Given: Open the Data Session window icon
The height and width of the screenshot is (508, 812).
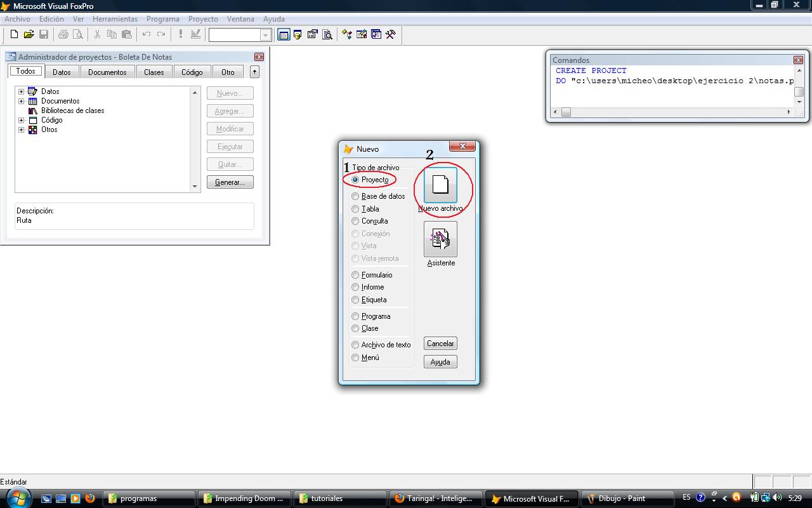Looking at the screenshot, I should [298, 34].
